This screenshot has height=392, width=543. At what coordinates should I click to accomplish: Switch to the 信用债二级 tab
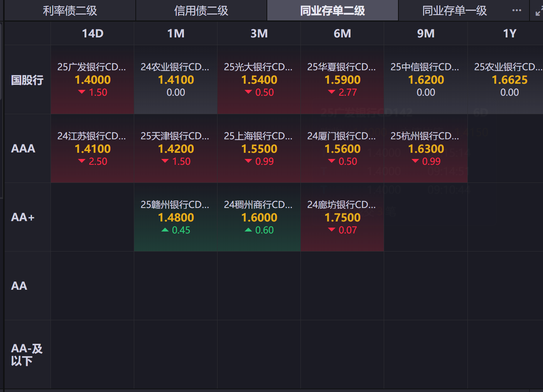(201, 10)
